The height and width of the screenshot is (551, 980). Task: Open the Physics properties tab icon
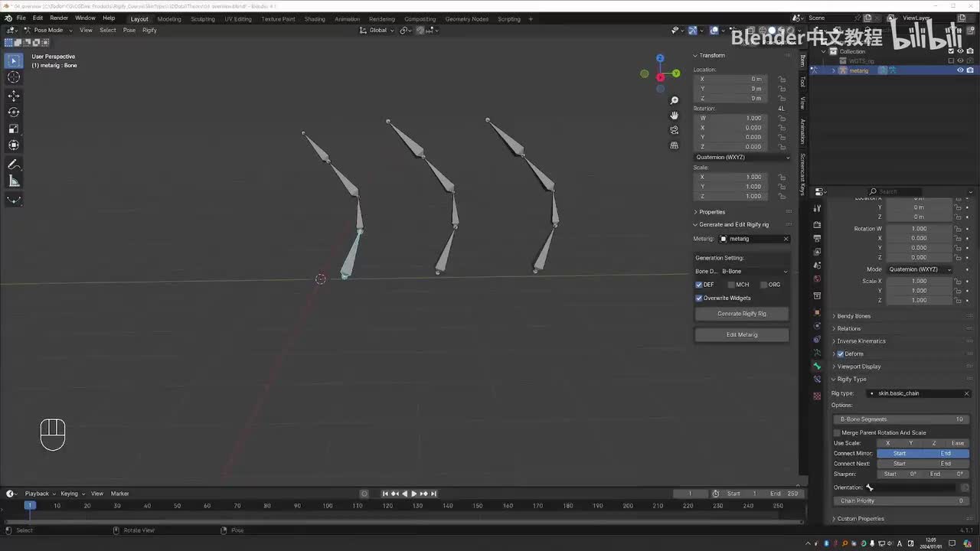tap(817, 326)
